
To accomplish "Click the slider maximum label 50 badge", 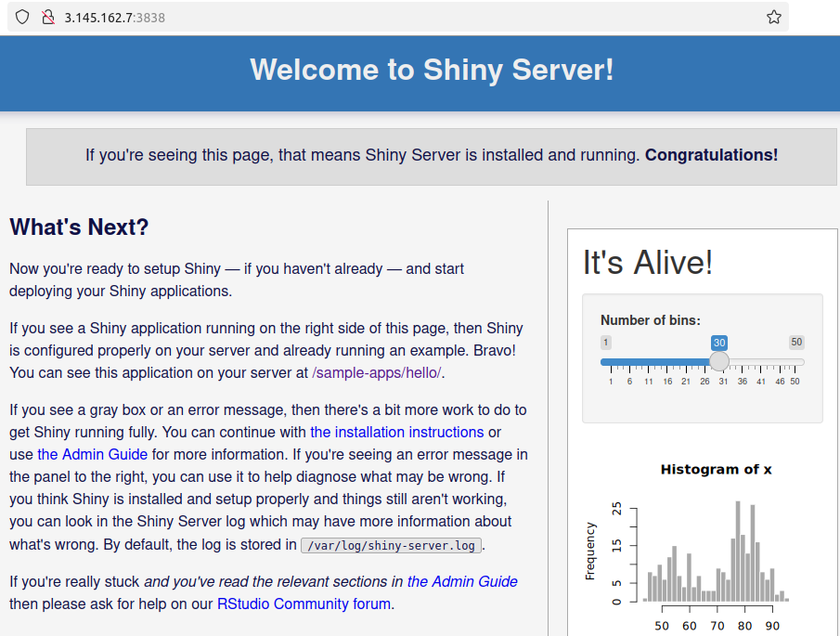I will click(796, 343).
